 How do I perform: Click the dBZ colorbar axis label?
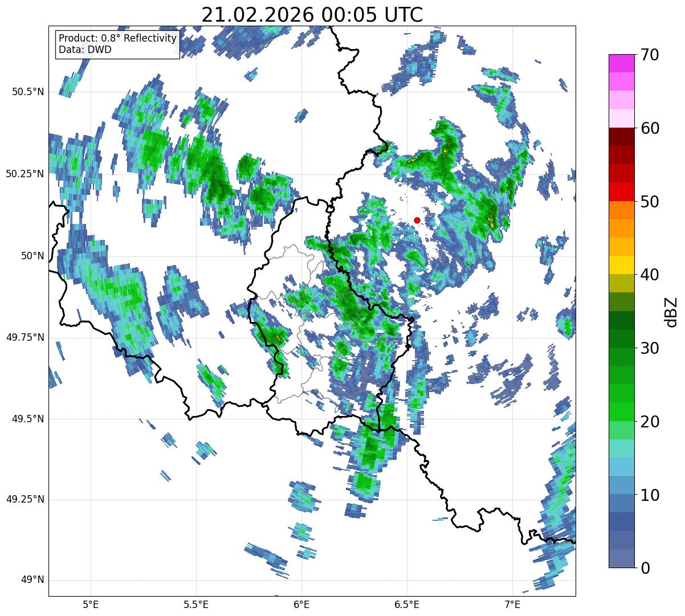670,311
